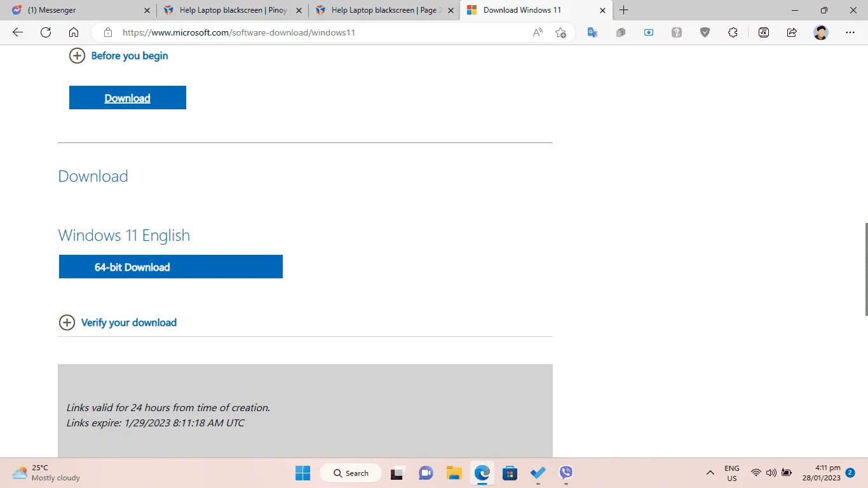This screenshot has width=868, height=488.
Task: Click the Links expire date text
Action: 156,423
